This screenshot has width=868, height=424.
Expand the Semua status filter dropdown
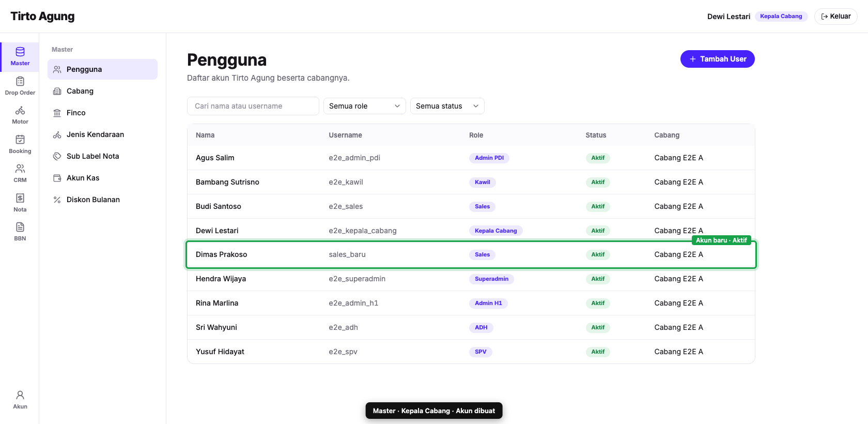(447, 106)
